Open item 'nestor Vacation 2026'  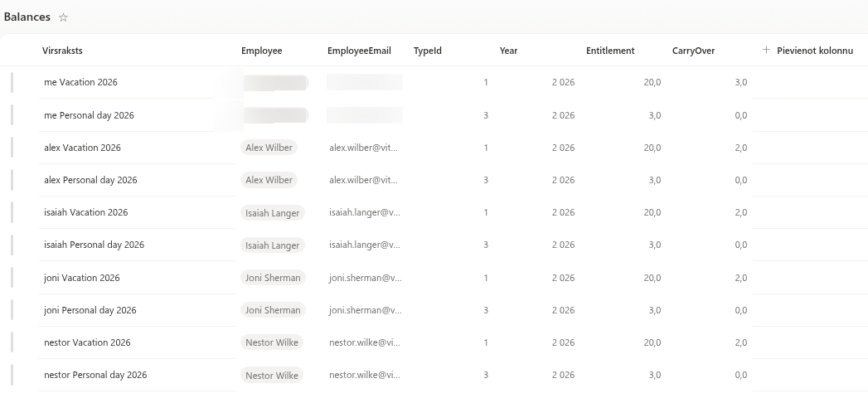[88, 342]
